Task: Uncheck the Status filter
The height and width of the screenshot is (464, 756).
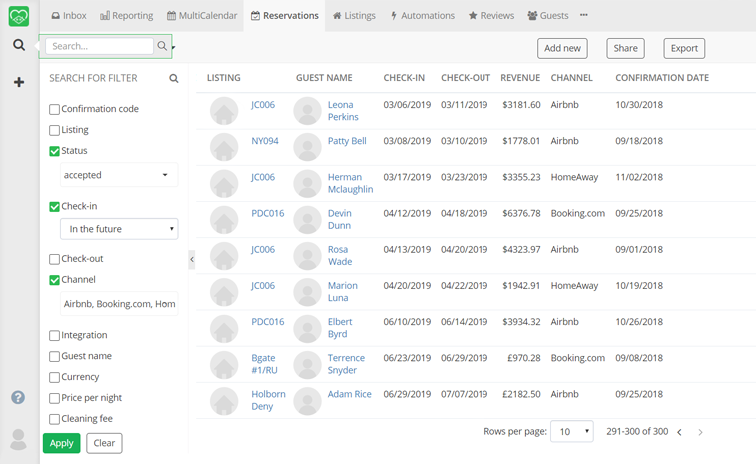Action: [54, 151]
